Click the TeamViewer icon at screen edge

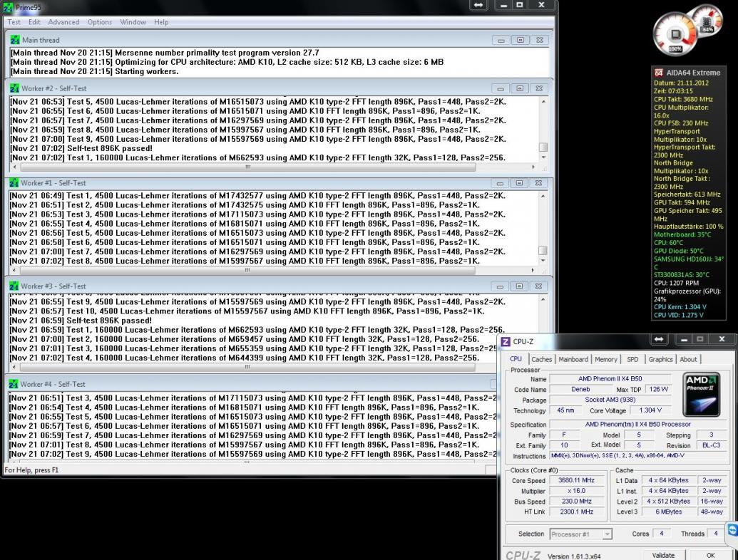click(732, 530)
